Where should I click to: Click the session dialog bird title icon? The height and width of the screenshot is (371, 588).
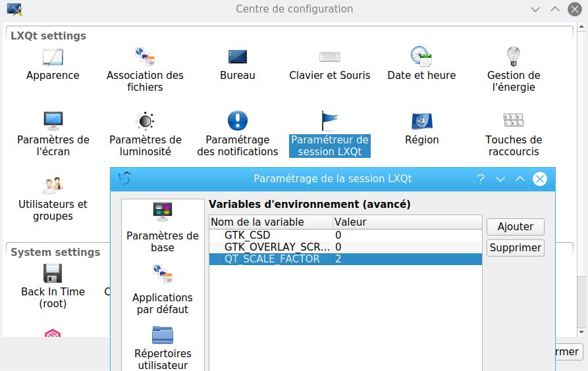[125, 178]
